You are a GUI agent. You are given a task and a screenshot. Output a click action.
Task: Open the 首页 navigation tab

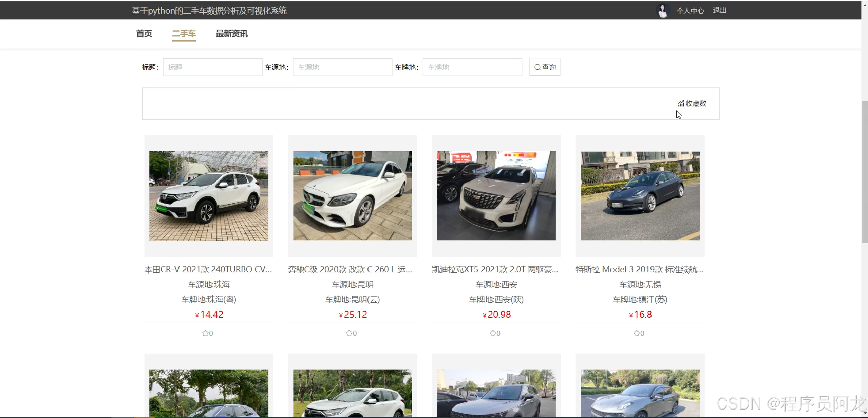(x=144, y=34)
